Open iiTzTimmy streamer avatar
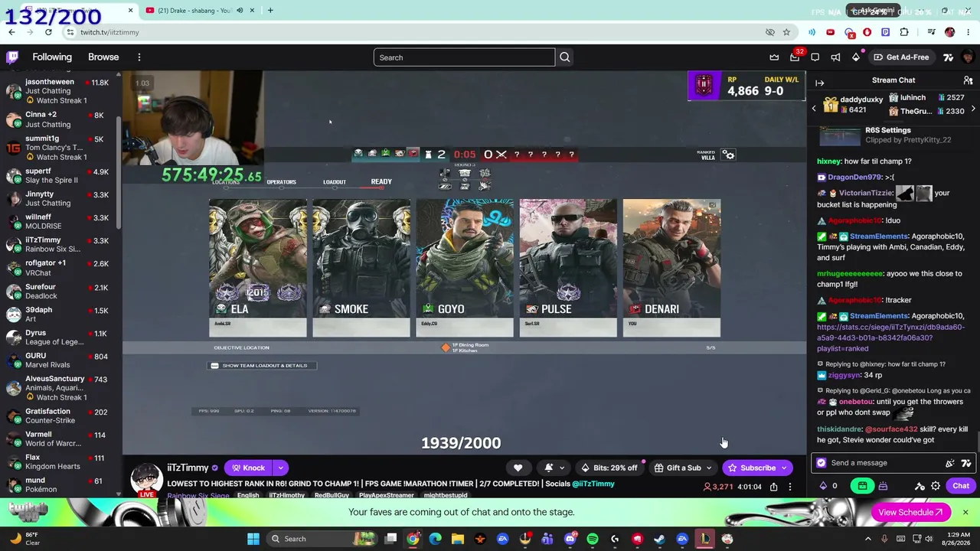Viewport: 980px width, 551px height. point(145,480)
